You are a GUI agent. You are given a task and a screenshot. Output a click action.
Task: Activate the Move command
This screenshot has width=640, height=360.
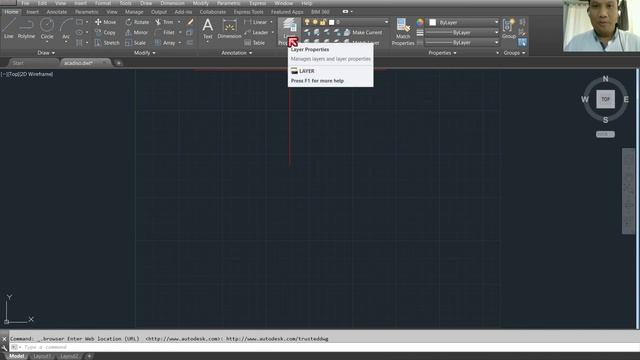click(105, 22)
